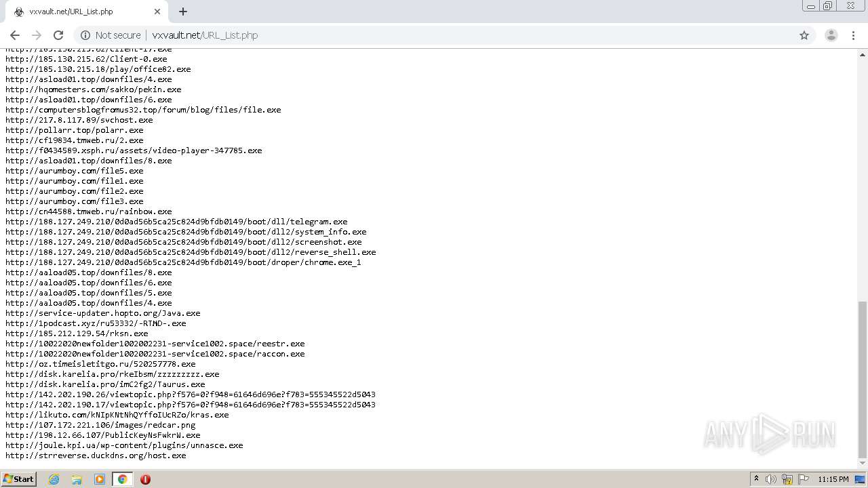Click the dll2/screenshot.exe line
This screenshot has width=868, height=488.
tap(184, 242)
